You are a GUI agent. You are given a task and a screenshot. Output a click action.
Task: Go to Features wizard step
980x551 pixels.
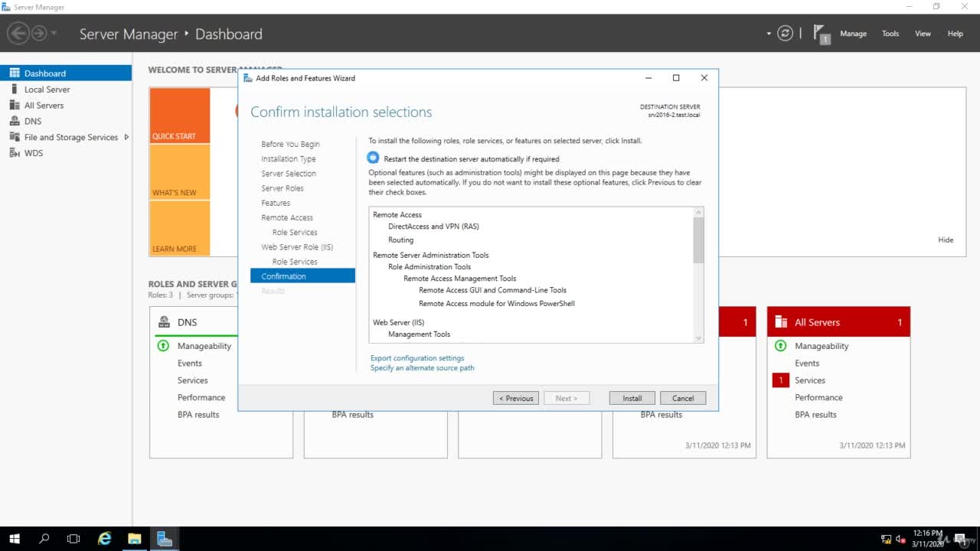tap(276, 203)
